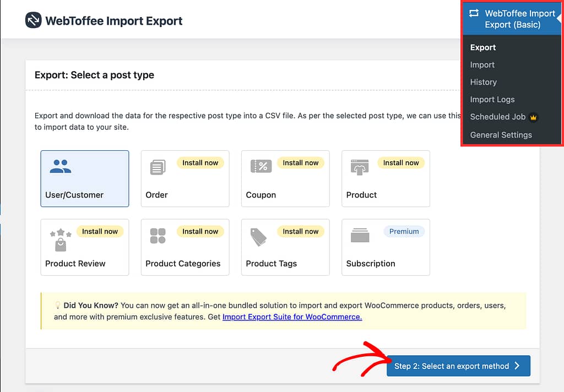Select the Subscription label
Screen dimensions: 564x392
pos(371,264)
